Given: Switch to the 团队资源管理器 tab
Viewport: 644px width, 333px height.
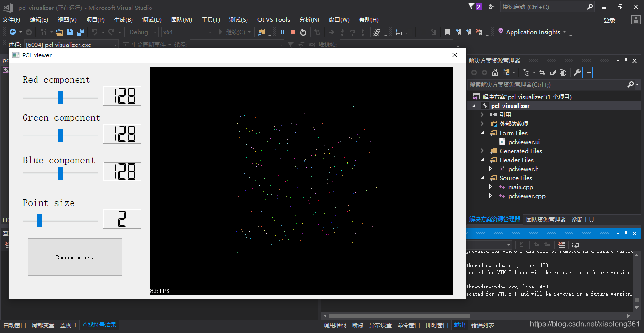Looking at the screenshot, I should [x=546, y=219].
